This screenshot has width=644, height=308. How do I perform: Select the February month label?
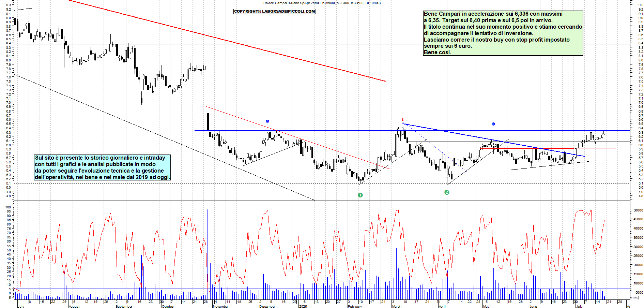pos(355,306)
